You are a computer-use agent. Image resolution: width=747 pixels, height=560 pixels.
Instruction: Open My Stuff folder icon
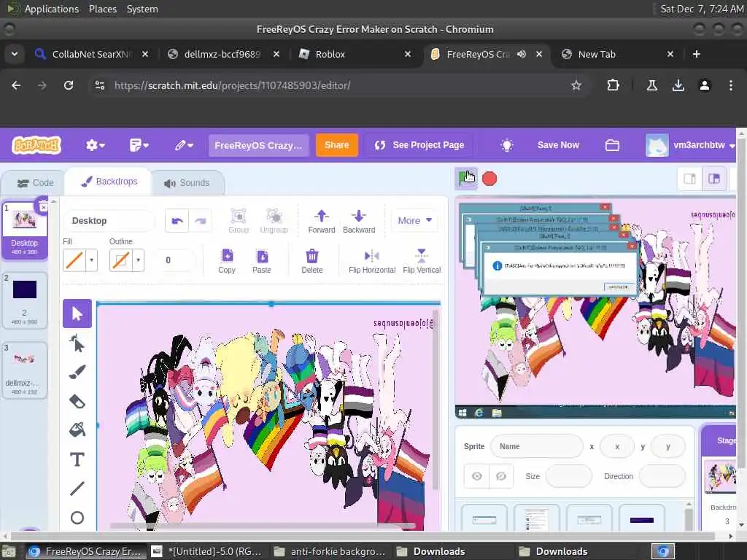(612, 145)
